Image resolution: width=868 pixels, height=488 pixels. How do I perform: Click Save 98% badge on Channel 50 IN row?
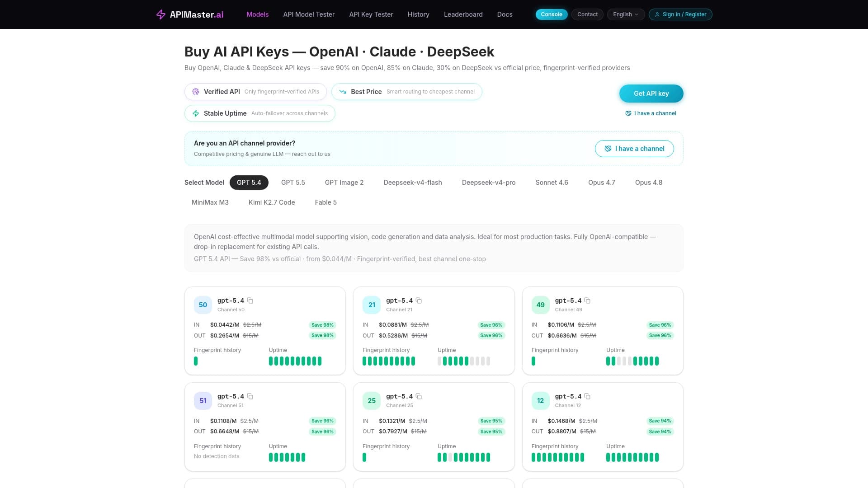pos(322,325)
